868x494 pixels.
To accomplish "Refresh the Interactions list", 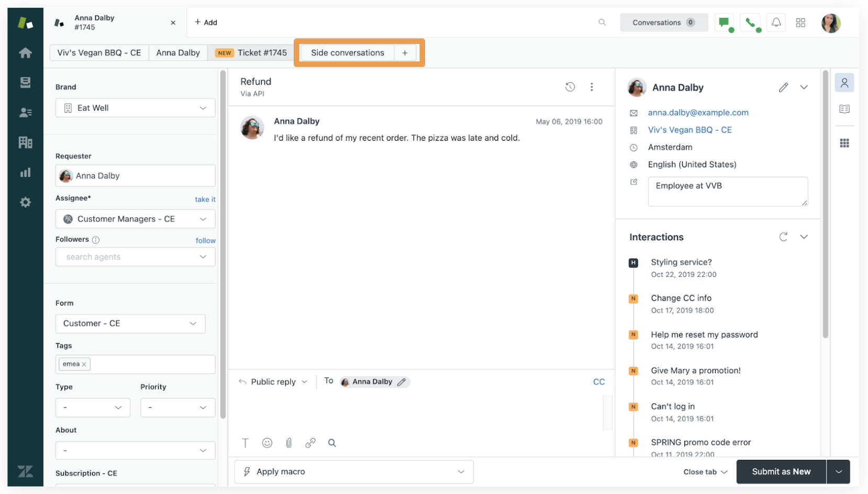I will click(x=783, y=237).
